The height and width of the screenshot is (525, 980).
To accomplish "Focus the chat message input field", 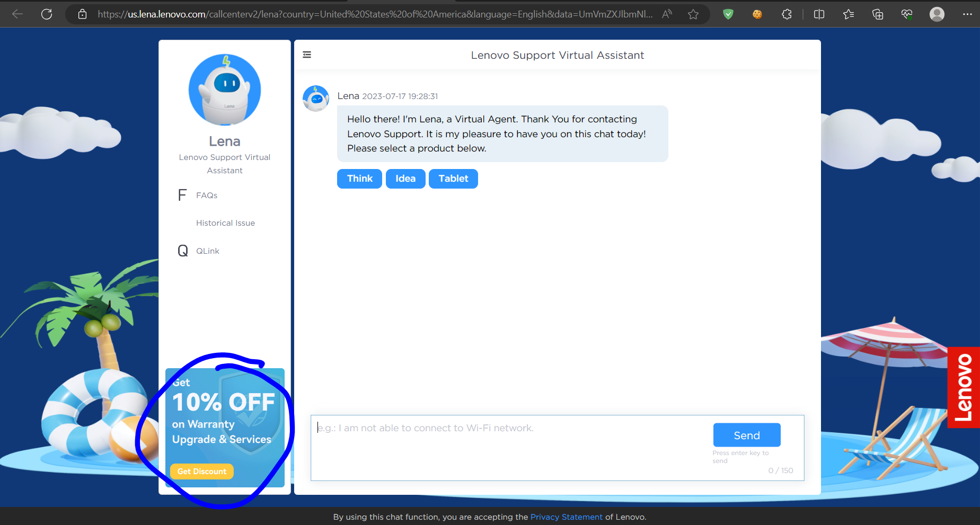I will tap(509, 445).
